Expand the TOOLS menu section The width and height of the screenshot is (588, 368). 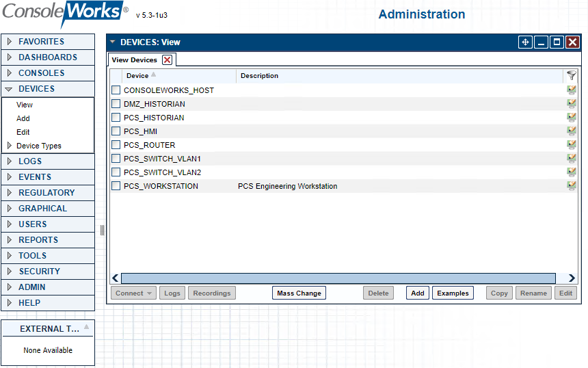(48, 256)
